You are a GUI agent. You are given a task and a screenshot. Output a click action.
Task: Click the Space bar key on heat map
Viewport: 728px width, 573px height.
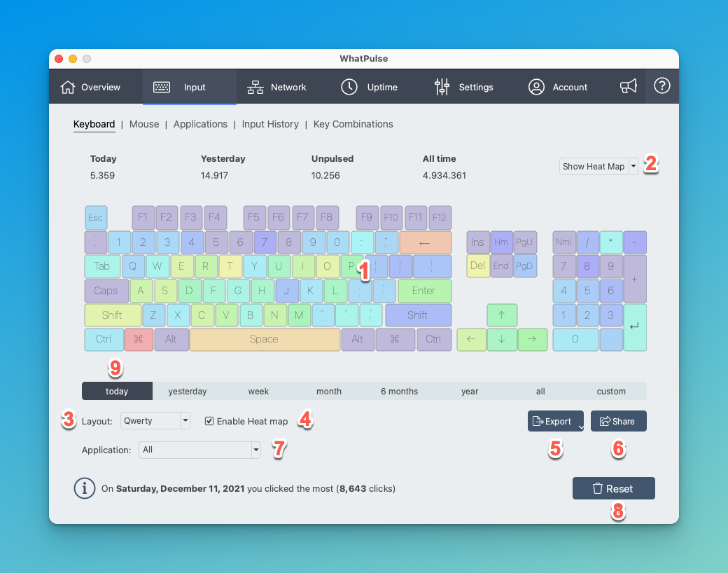(x=264, y=339)
